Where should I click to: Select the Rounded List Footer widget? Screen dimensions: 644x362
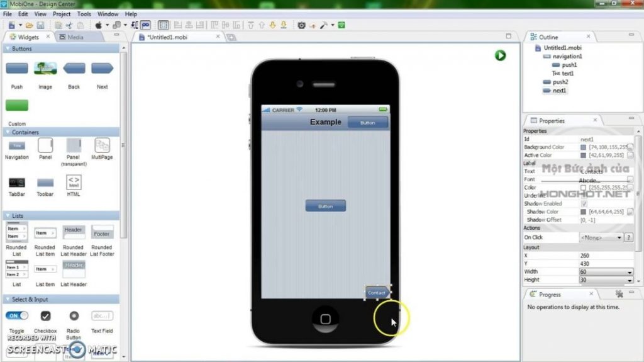tap(103, 232)
